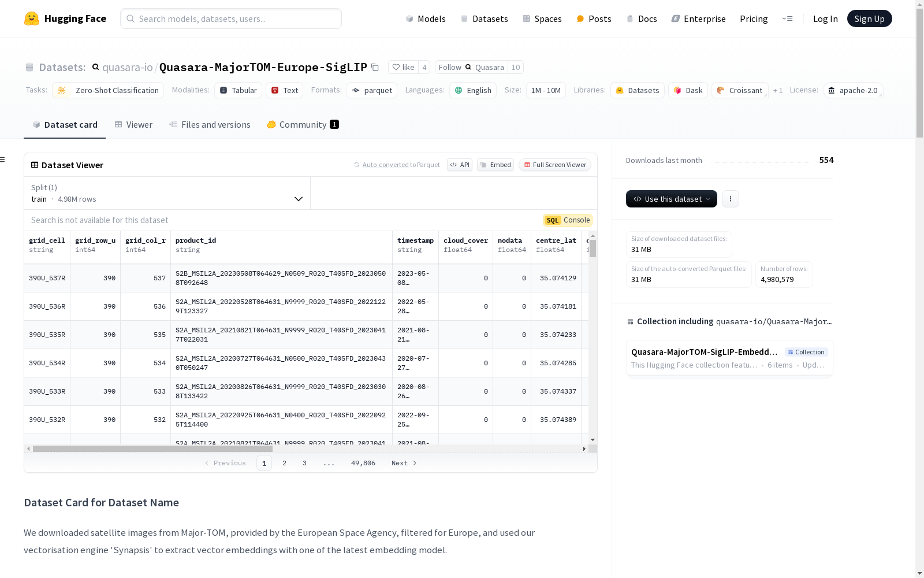Show the +1 additional libraries
The image size is (924, 578).
tap(778, 90)
